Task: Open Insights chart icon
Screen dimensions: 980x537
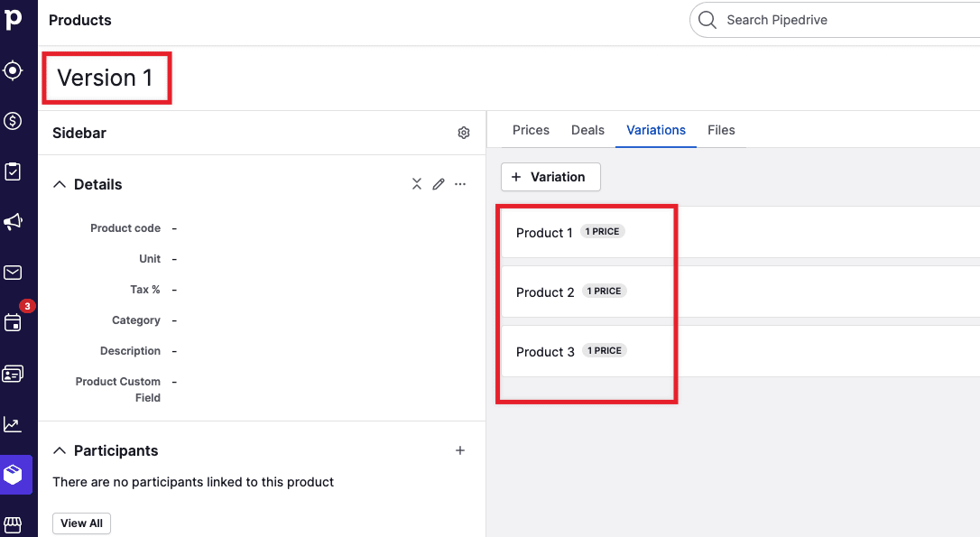Action: [13, 424]
